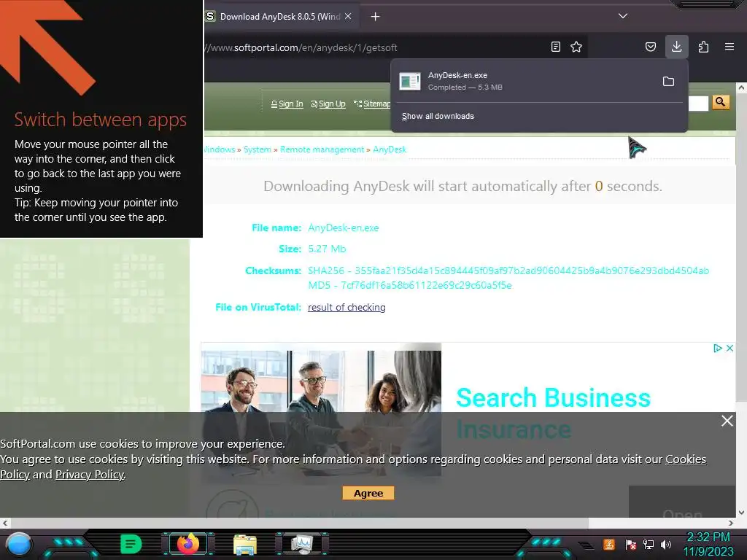Open the Action Center flag tray icon
Viewport: 747px width, 560px height.
pos(630,544)
